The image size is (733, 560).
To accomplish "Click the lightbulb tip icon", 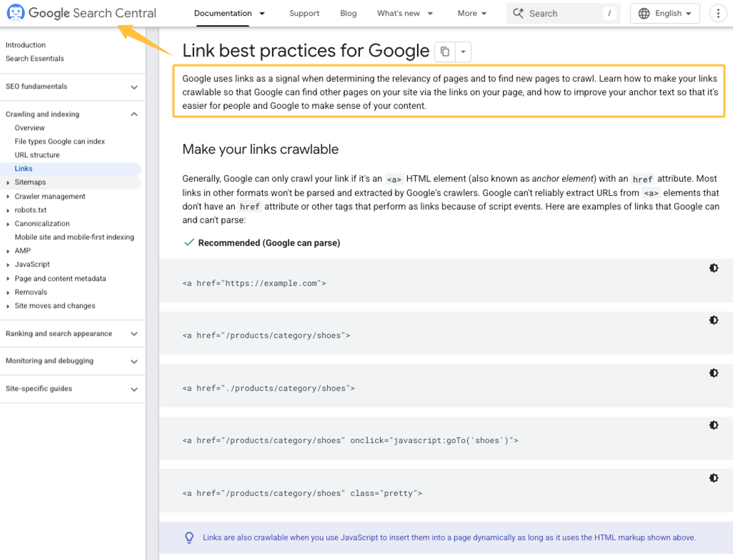I will tap(189, 538).
